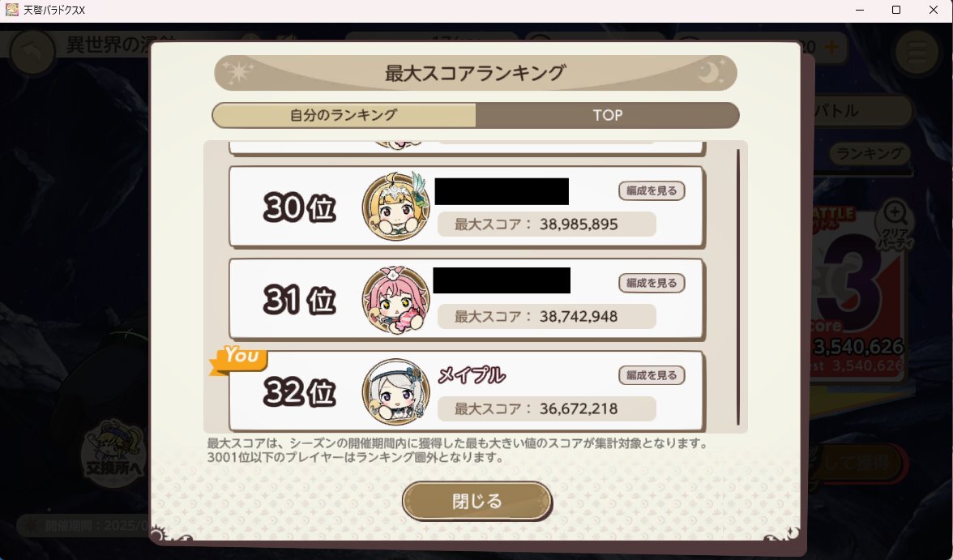
Task: Click the メイプル player name
Action: coord(472,375)
